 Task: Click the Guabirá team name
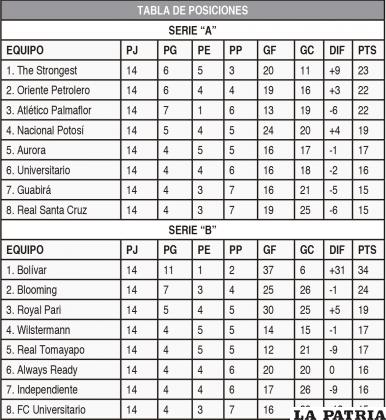pos(34,190)
